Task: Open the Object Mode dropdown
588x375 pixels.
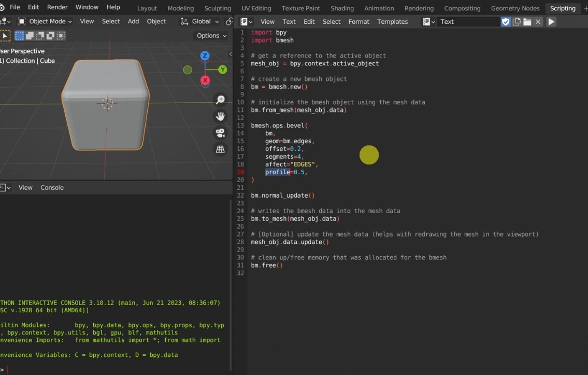Action: (45, 21)
